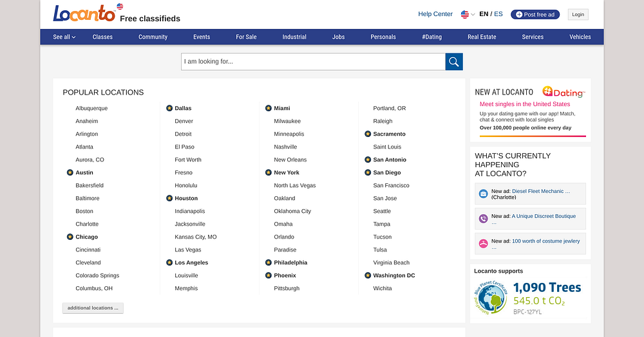644x337 pixels.
Task: Click the star icon beside Philadelphia
Action: pyautogui.click(x=268, y=262)
